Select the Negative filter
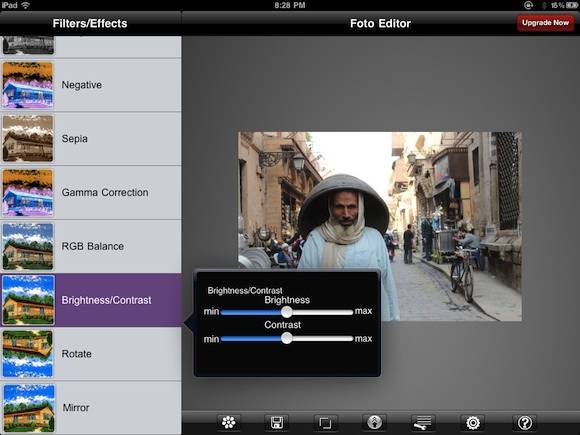This screenshot has height=435, width=580. point(91,85)
